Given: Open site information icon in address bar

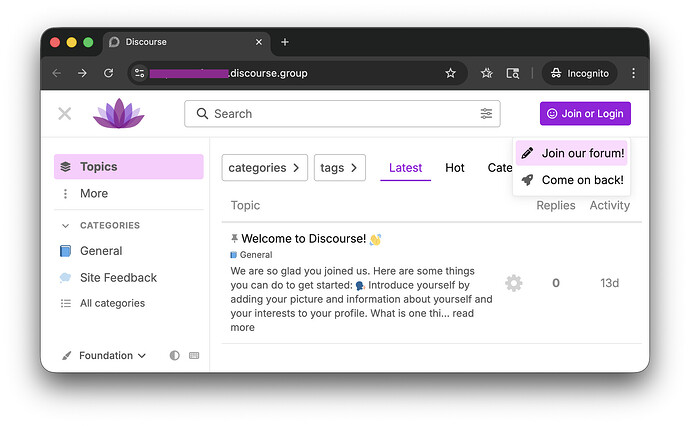Looking at the screenshot, I should (x=139, y=73).
